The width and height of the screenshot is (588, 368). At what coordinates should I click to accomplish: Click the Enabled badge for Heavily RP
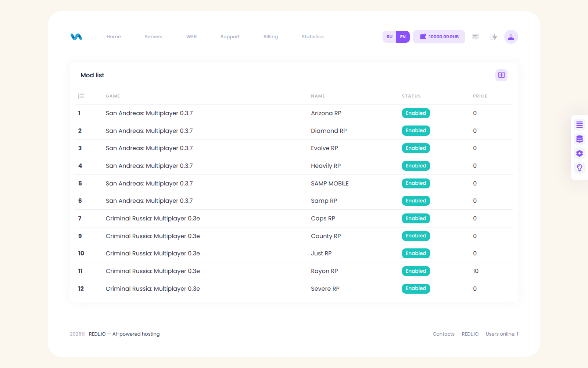[416, 166]
